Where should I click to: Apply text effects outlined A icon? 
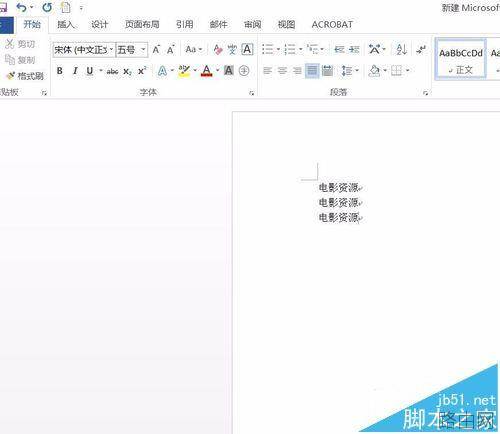(162, 71)
